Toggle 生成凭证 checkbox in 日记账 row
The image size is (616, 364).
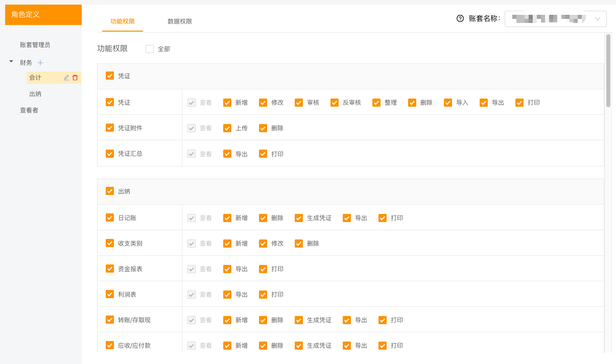299,218
